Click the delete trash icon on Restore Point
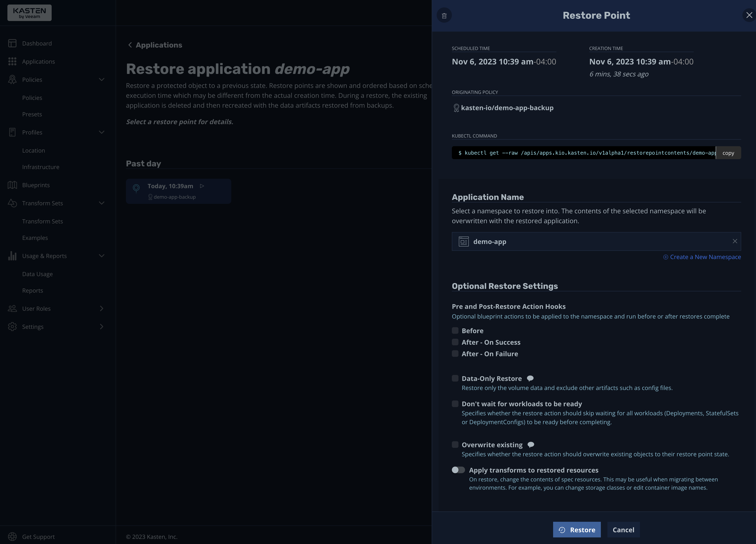 point(444,15)
